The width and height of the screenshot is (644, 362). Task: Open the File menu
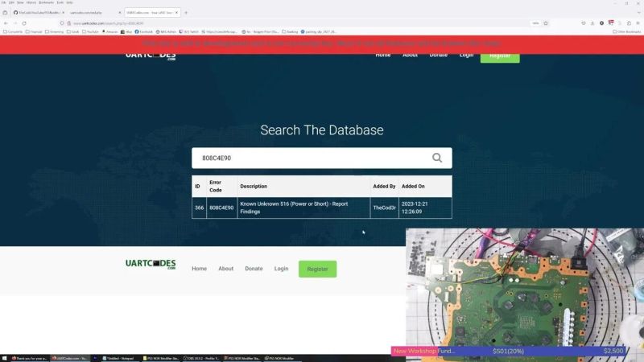(x=4, y=2)
